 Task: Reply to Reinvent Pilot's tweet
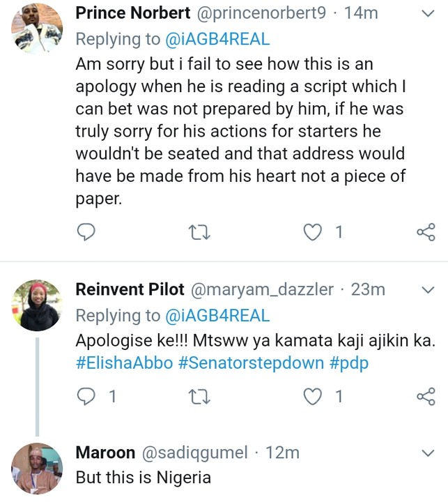click(x=86, y=397)
